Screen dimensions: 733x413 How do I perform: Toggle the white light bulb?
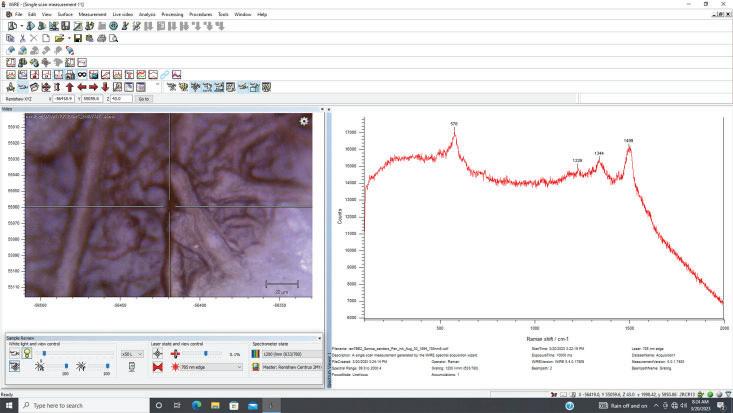[28, 354]
